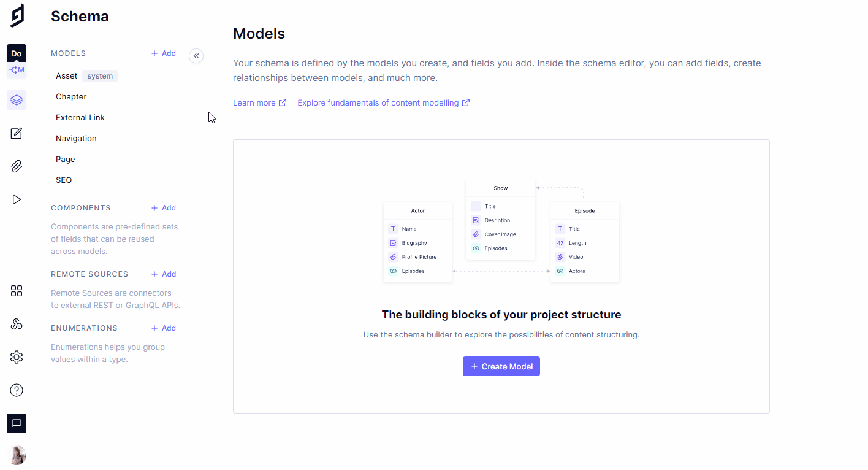Open the Schema layers panel icon

click(16, 99)
